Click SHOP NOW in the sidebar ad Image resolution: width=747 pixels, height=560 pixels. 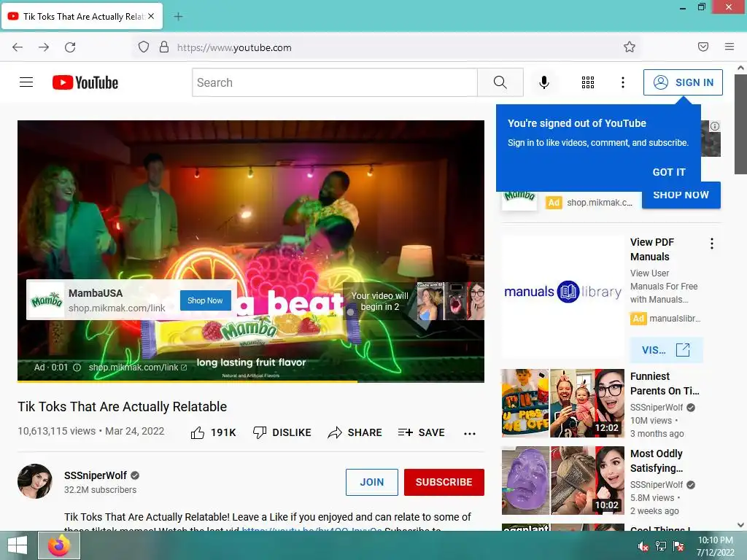point(681,195)
